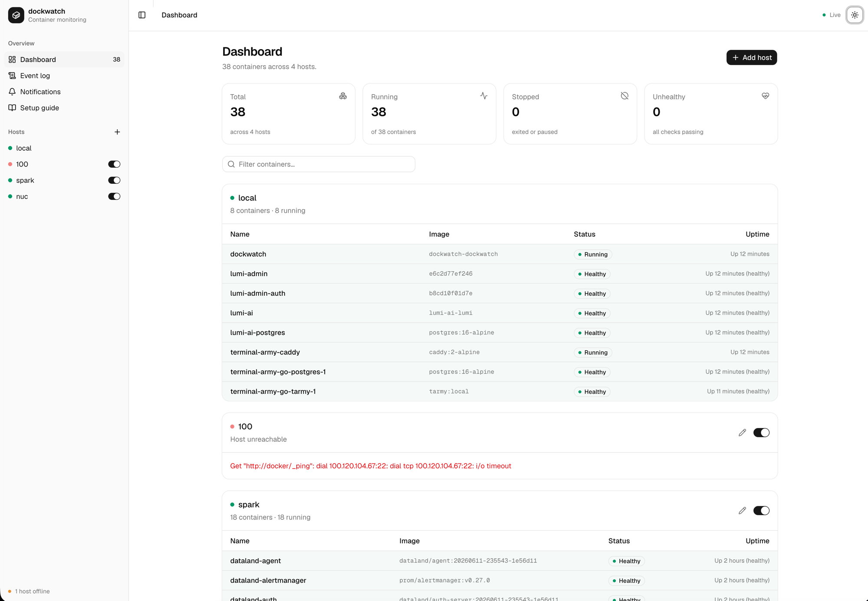Toggle host nuc in the sidebar
The height and width of the screenshot is (601, 868).
(x=114, y=196)
